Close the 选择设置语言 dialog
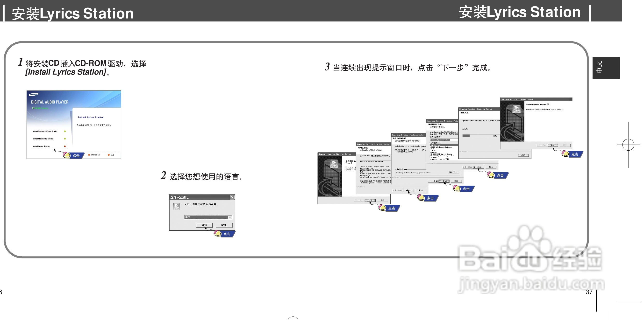The height and width of the screenshot is (320, 644). (232, 197)
